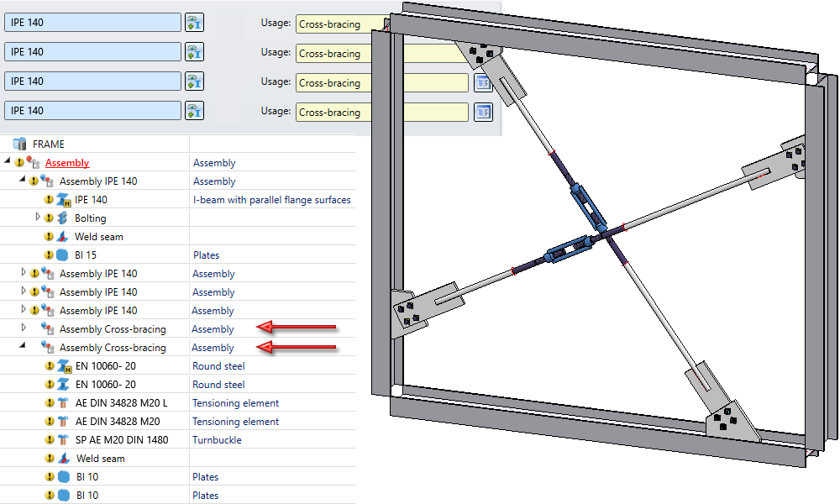Image resolution: width=840 pixels, height=504 pixels.
Task: Click warning icon beside the red Assembly row
Action: coord(19,162)
